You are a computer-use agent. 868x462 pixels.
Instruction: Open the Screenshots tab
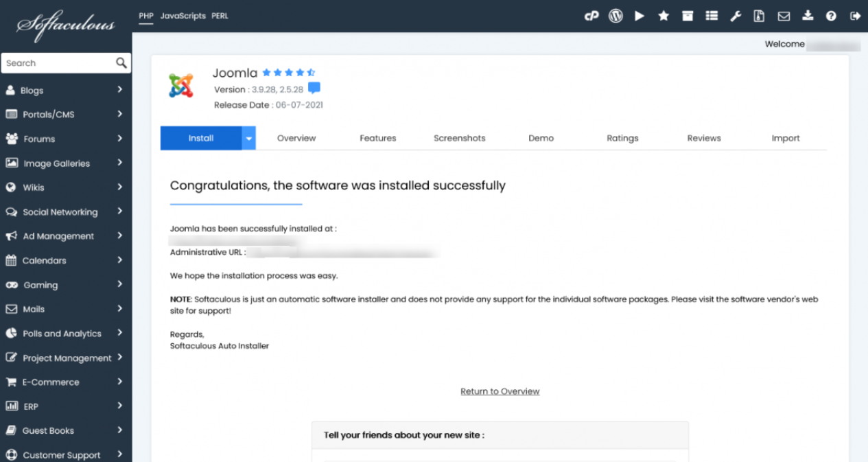pyautogui.click(x=459, y=138)
